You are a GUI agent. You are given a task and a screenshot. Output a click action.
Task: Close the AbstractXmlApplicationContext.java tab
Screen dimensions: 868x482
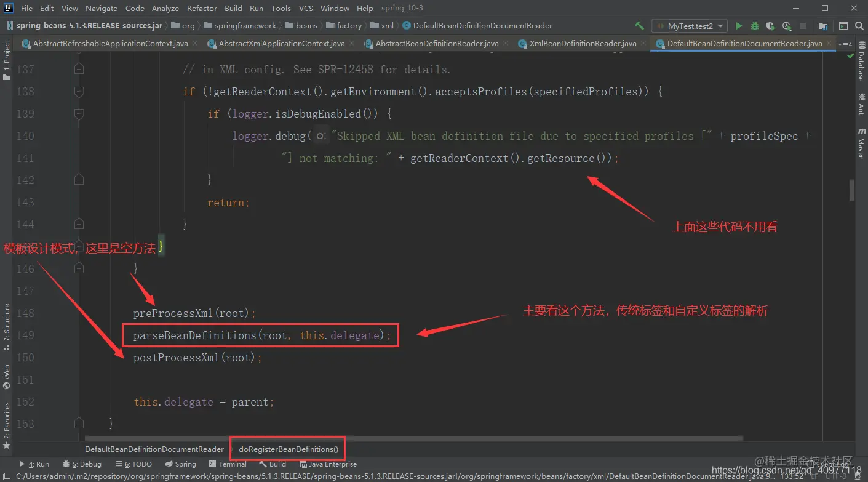click(x=351, y=44)
